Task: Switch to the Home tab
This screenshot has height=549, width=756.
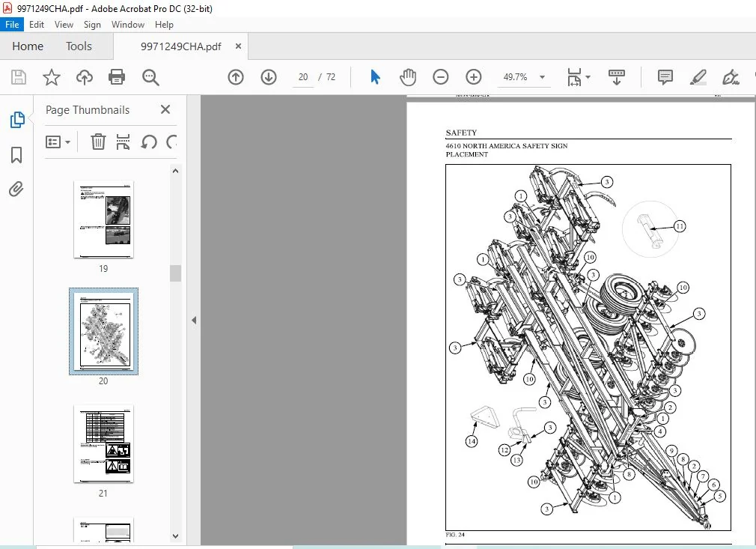Action: (28, 46)
